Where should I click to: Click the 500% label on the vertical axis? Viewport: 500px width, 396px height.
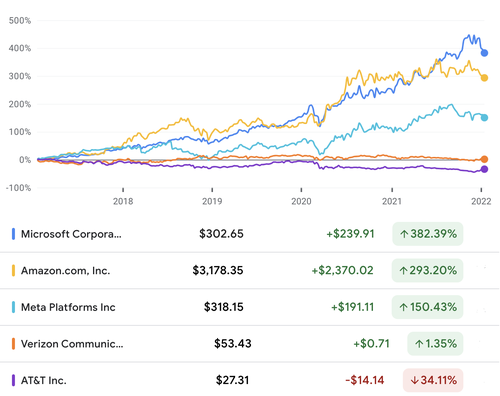tap(20, 21)
